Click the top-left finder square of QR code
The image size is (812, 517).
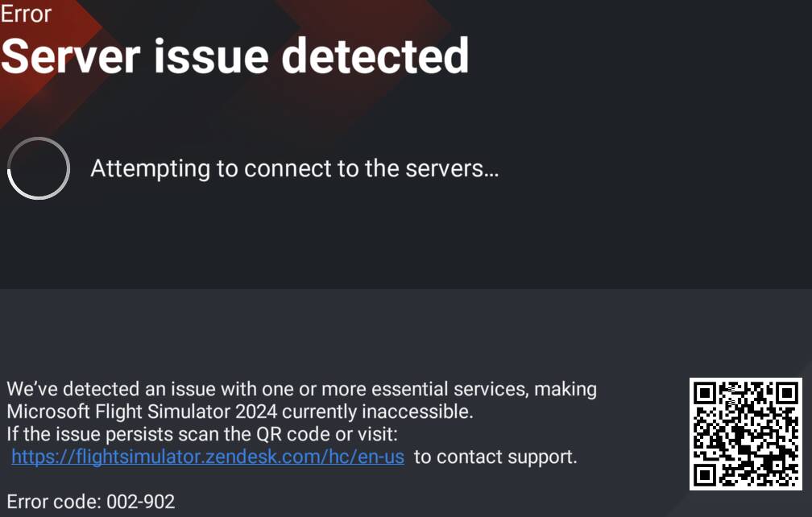(x=706, y=394)
